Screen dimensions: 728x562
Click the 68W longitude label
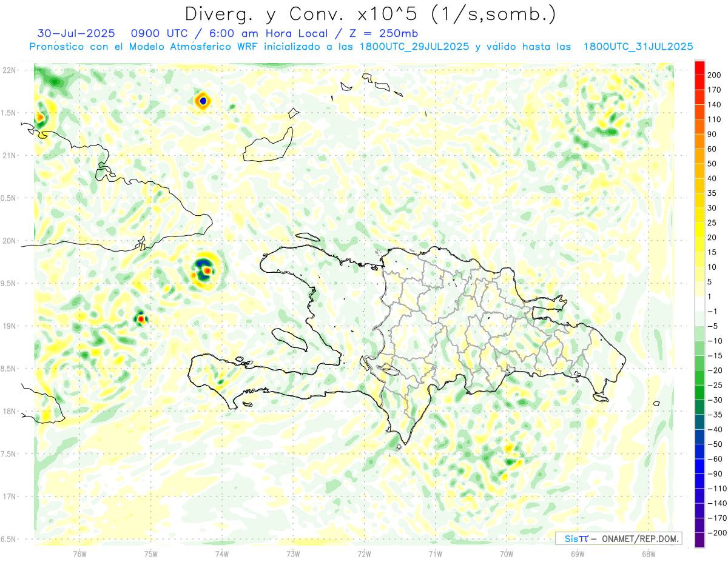[x=649, y=554]
